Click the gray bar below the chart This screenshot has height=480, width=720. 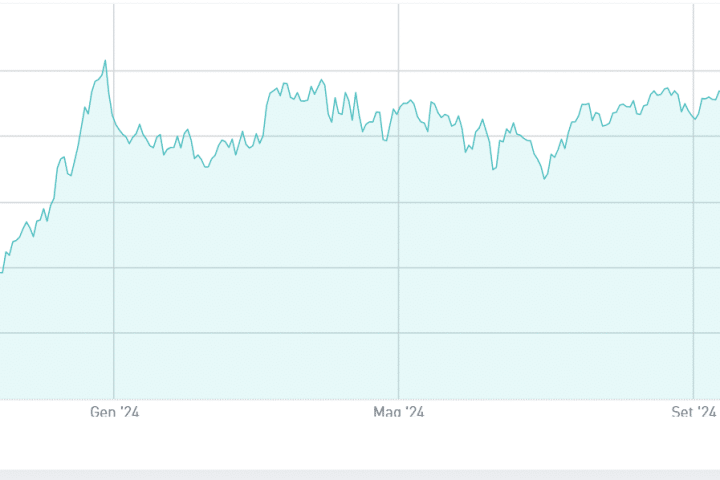360,474
